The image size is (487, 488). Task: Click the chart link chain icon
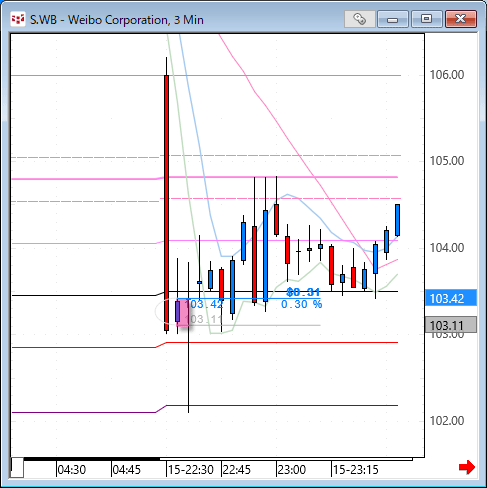(360, 19)
